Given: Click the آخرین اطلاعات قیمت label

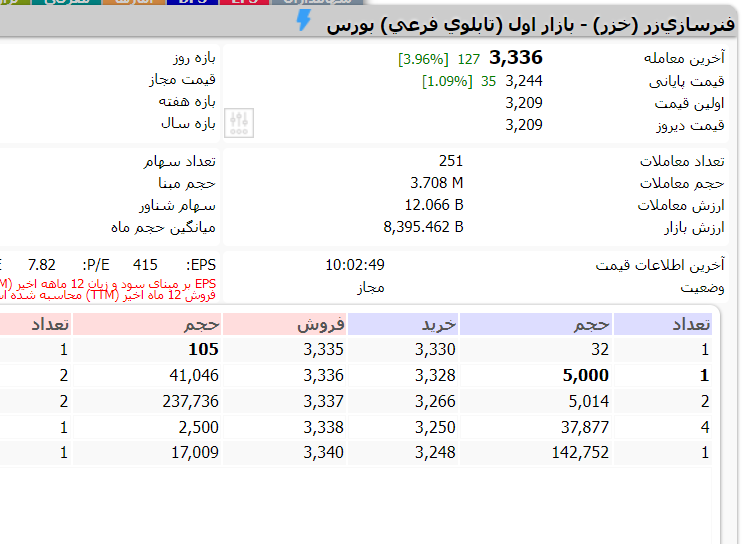Looking at the screenshot, I should coord(660,265).
